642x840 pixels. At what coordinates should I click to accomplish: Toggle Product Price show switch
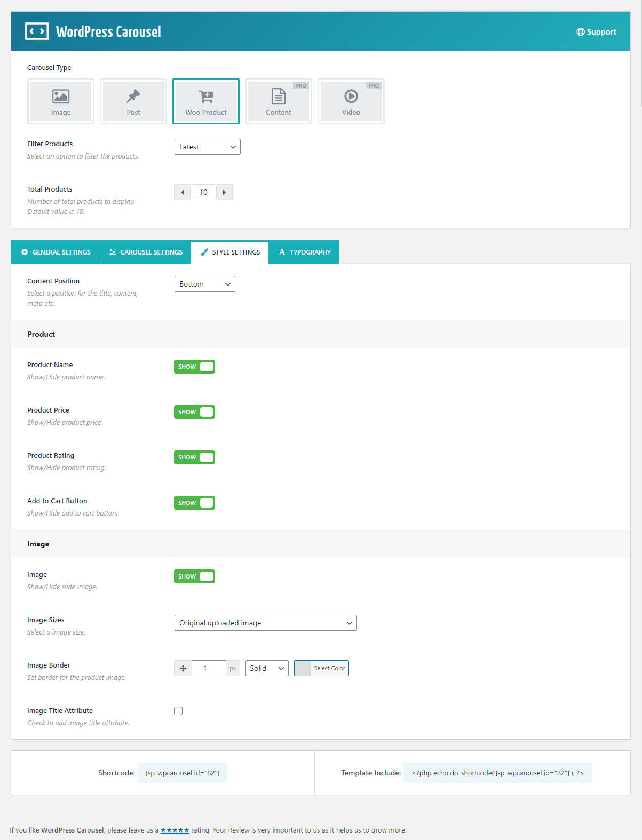[194, 412]
